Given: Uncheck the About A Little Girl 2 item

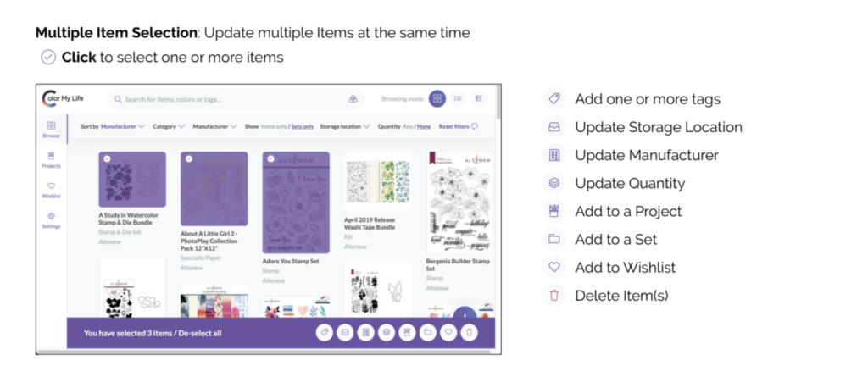Looking at the screenshot, I should click(x=189, y=159).
